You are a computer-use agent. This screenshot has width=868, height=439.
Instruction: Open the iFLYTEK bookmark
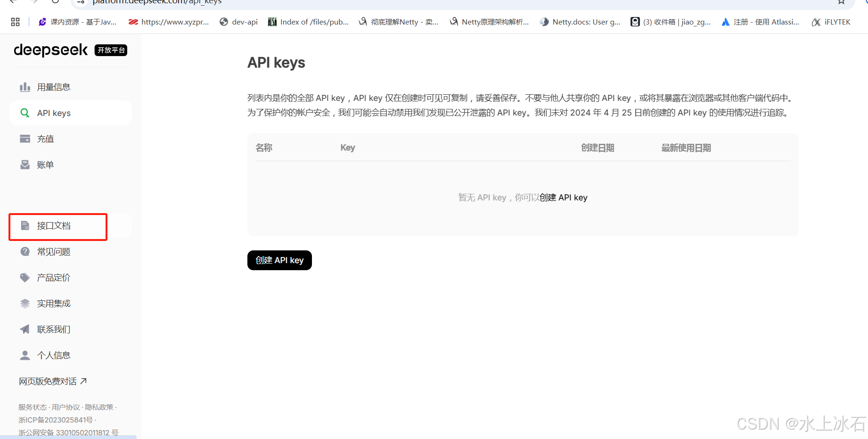click(831, 22)
